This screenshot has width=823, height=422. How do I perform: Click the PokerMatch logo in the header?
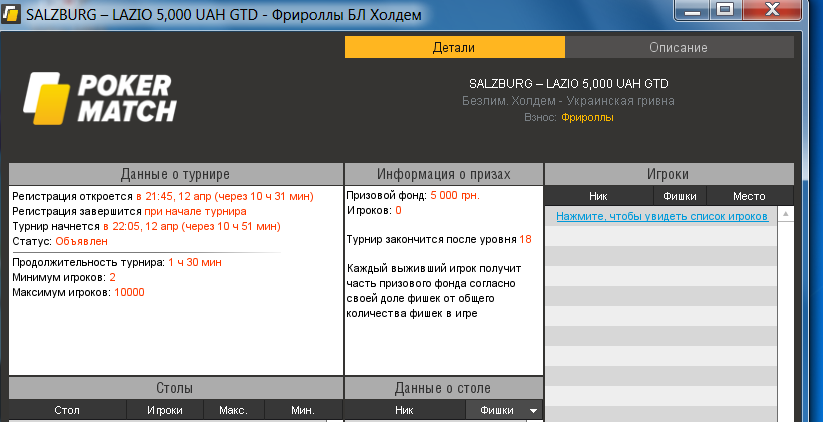click(100, 99)
